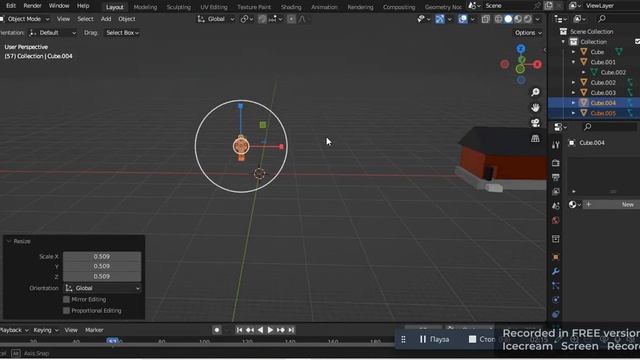Open the Scene properties tab
Screen dimensions: 640x360
[x=556, y=206]
